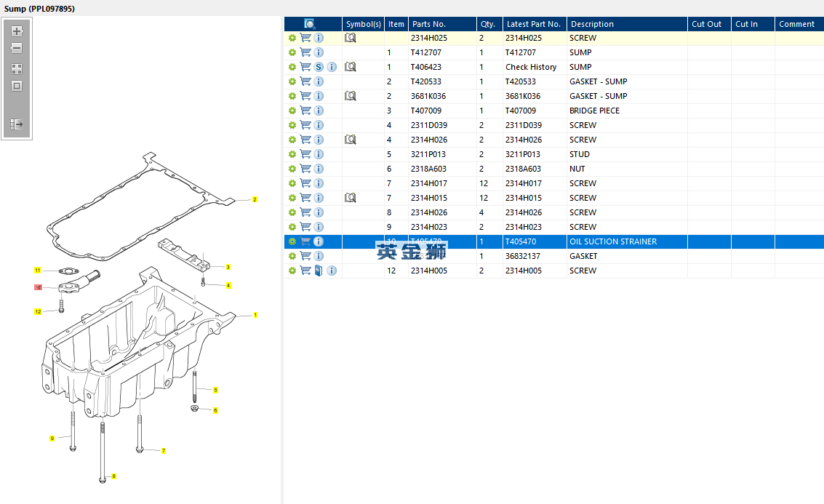Select callout 8 at the long screw
The width and height of the screenshot is (824, 504).
pyautogui.click(x=113, y=476)
